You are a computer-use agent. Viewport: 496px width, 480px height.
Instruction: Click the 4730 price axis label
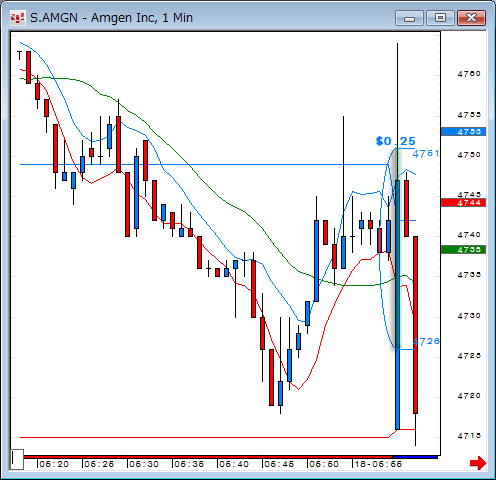pos(469,315)
